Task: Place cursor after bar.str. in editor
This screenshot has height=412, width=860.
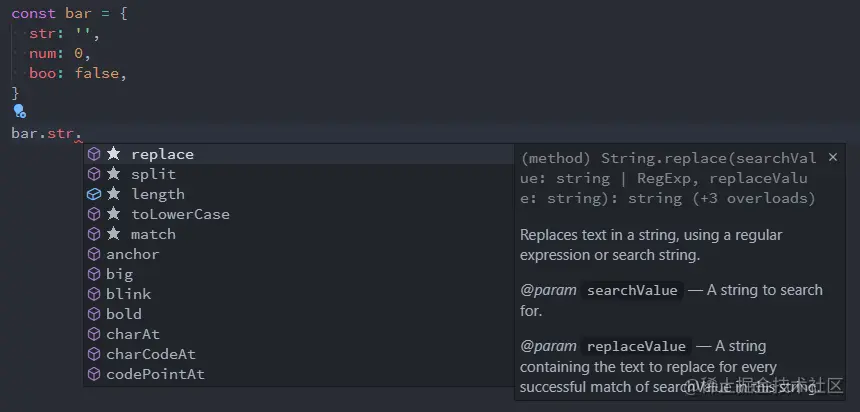Action: (x=82, y=133)
